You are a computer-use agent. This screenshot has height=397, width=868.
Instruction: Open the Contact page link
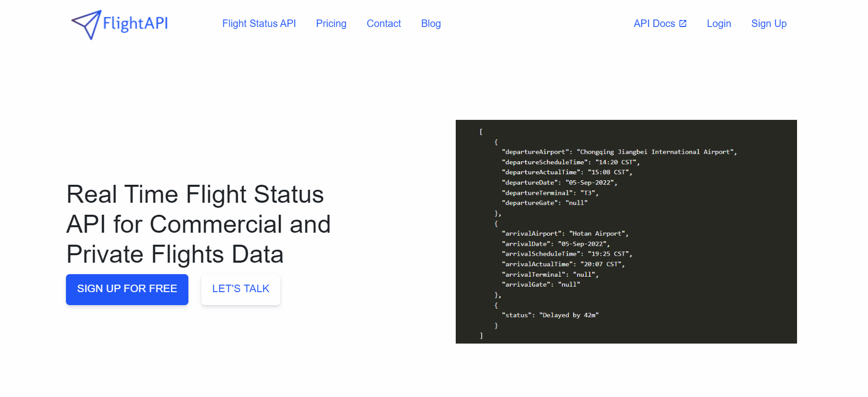tap(384, 23)
